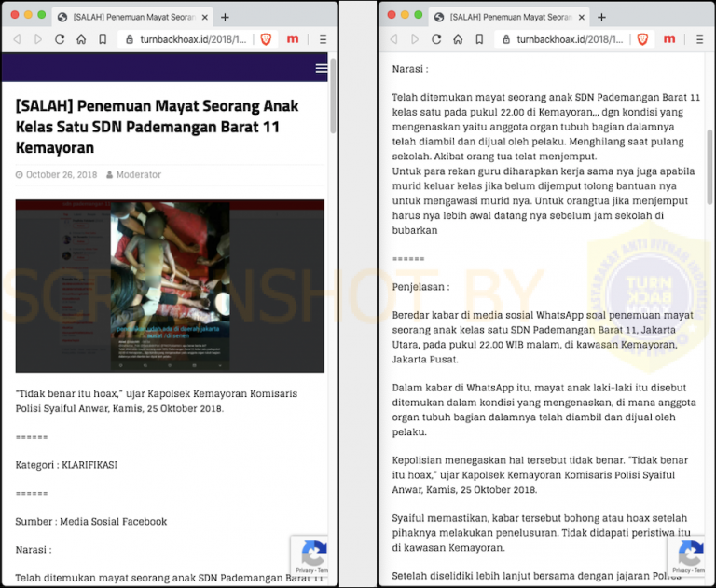Image resolution: width=716 pixels, height=588 pixels.
Task: Open home page in left window
Action: point(81,40)
